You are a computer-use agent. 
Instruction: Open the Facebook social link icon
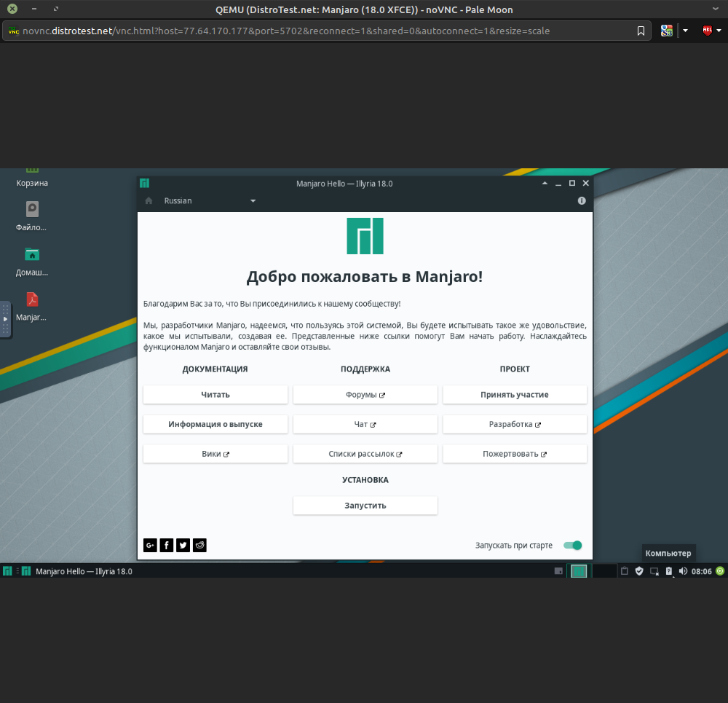(x=167, y=545)
